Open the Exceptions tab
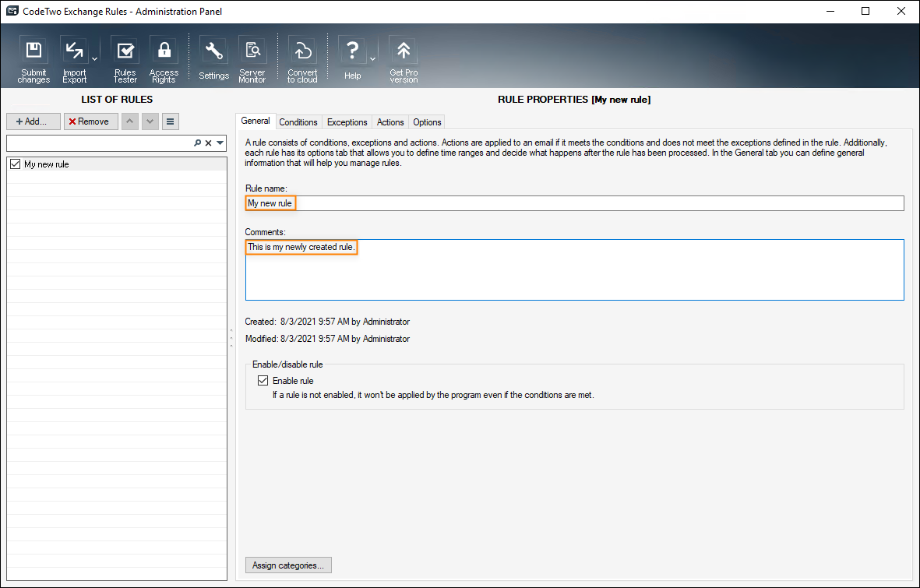 point(347,122)
